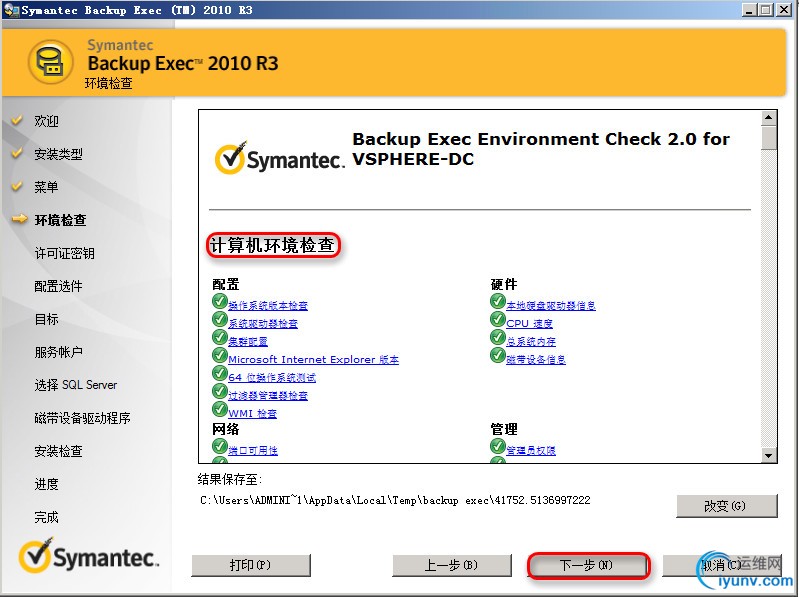Select the 许可证密钥 step in the sidebar
Screen dimensions: 799x597
(64, 253)
